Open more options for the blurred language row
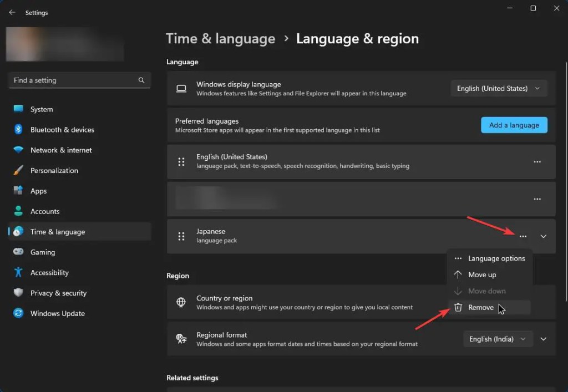The image size is (568, 392). [x=537, y=199]
